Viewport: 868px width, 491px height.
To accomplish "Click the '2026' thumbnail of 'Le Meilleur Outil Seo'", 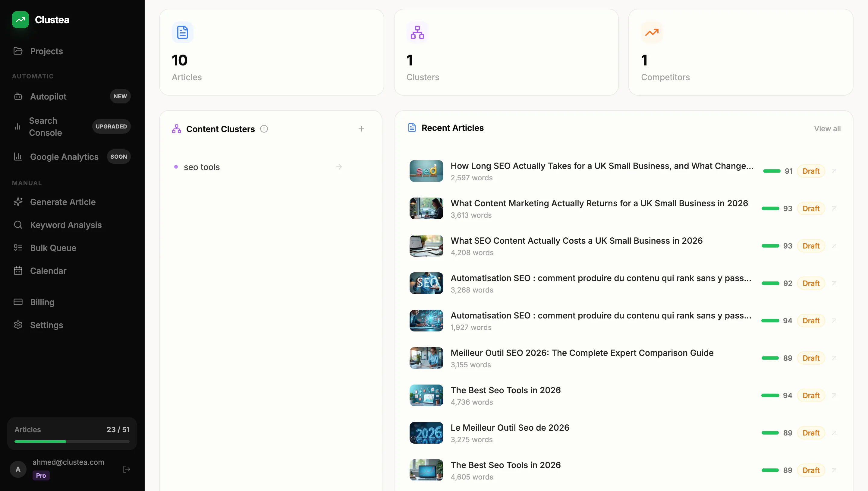I will tap(426, 433).
